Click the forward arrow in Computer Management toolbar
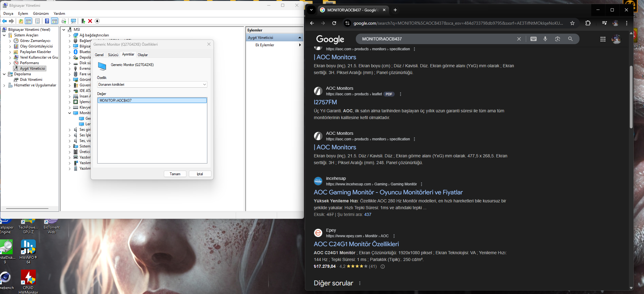This screenshot has width=644, height=294. 11,21
